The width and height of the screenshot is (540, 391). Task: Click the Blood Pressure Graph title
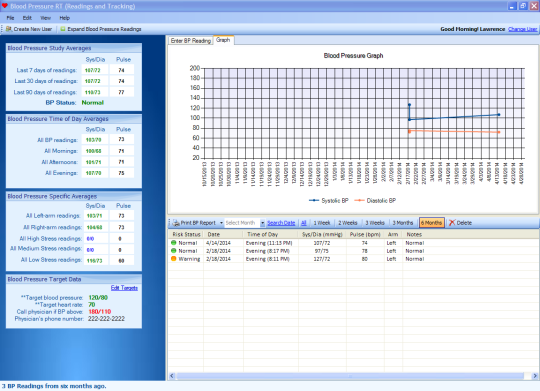[353, 55]
